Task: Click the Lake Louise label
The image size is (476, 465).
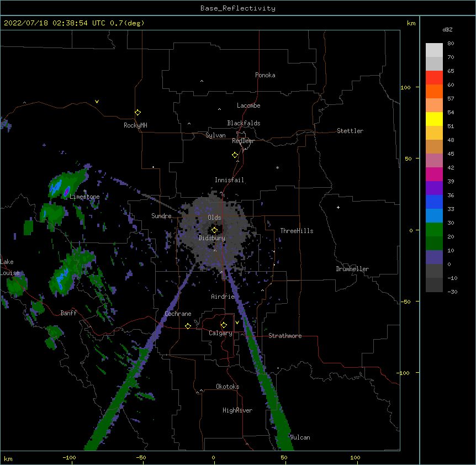Action: (9, 267)
